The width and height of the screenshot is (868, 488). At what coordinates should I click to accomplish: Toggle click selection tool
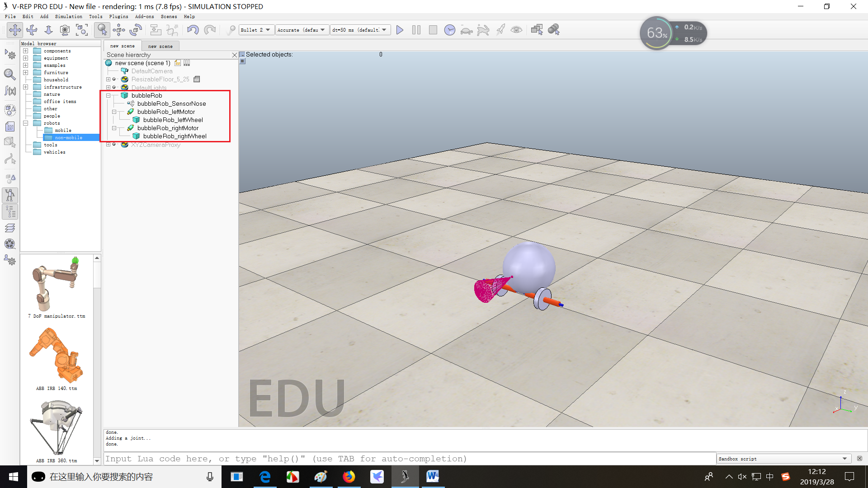coord(102,30)
